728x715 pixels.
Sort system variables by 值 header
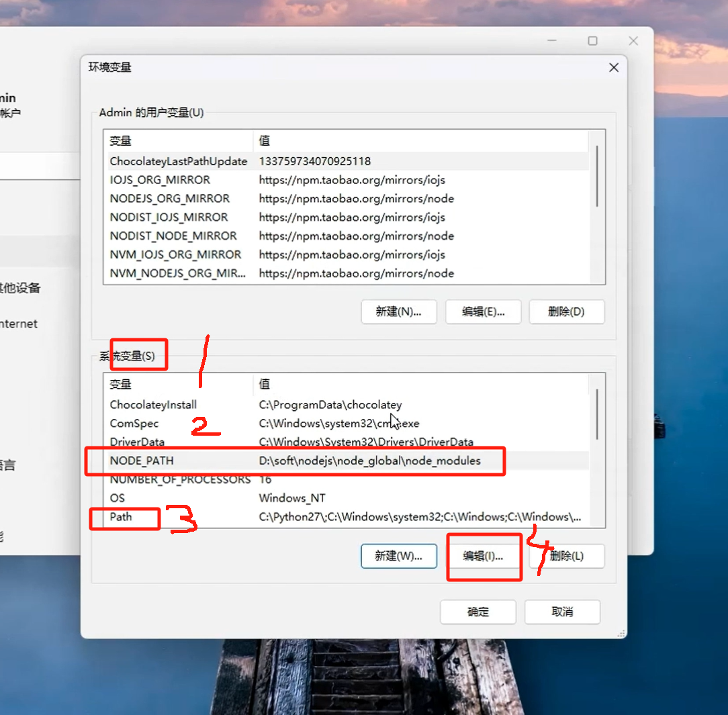tap(420, 384)
